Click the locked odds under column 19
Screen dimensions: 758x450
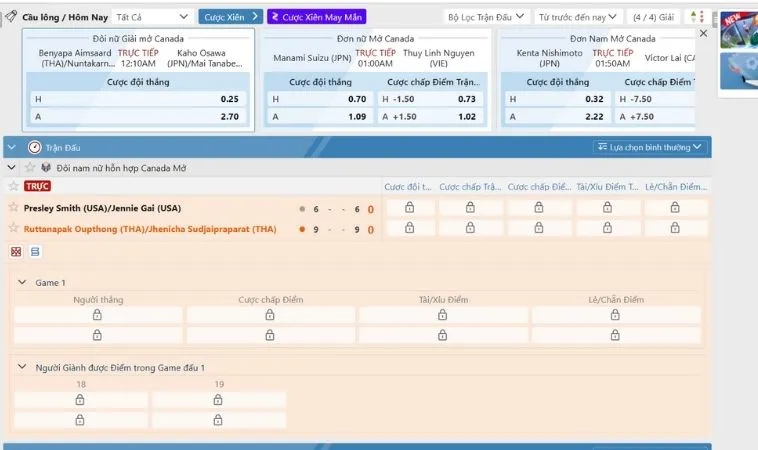tap(218, 399)
